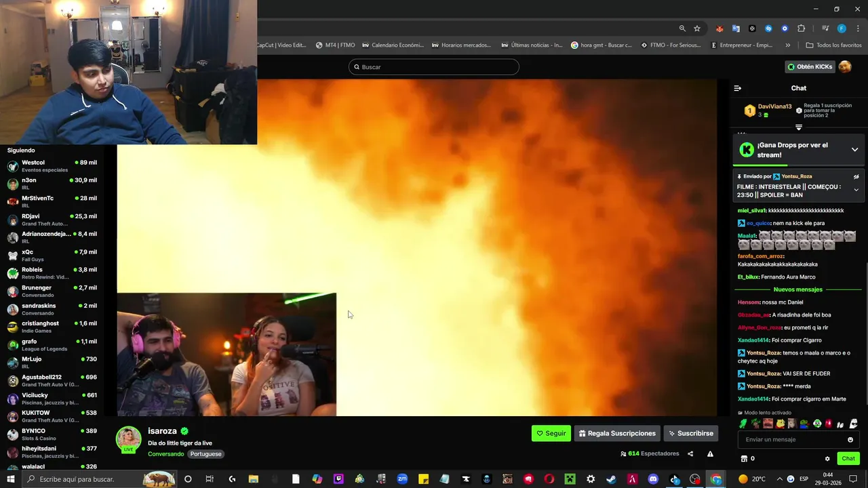868x488 pixels.
Task: Open the Windows Start menu
Action: click(x=11, y=479)
